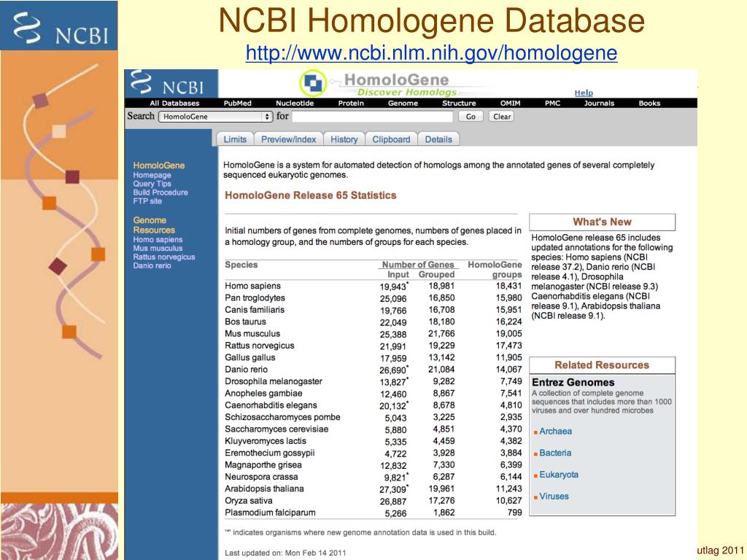Viewport: 747px width, 560px height.
Task: Click the Clear button
Action: tap(502, 117)
